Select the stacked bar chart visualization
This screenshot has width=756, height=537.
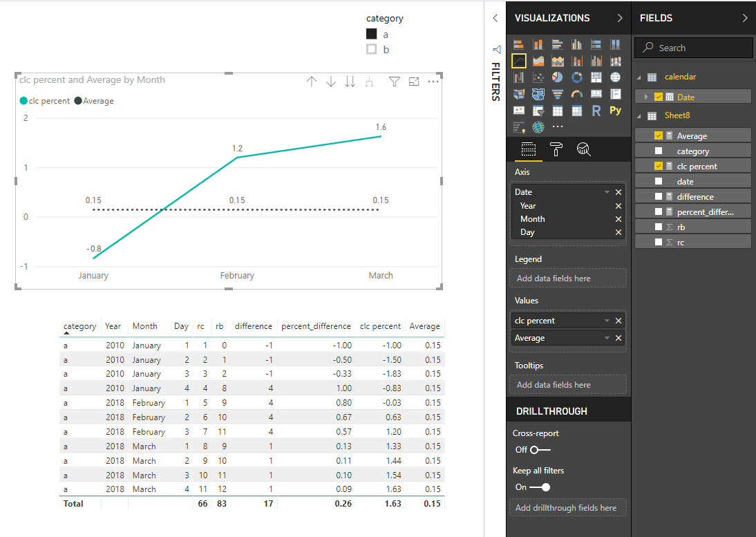pos(519,44)
